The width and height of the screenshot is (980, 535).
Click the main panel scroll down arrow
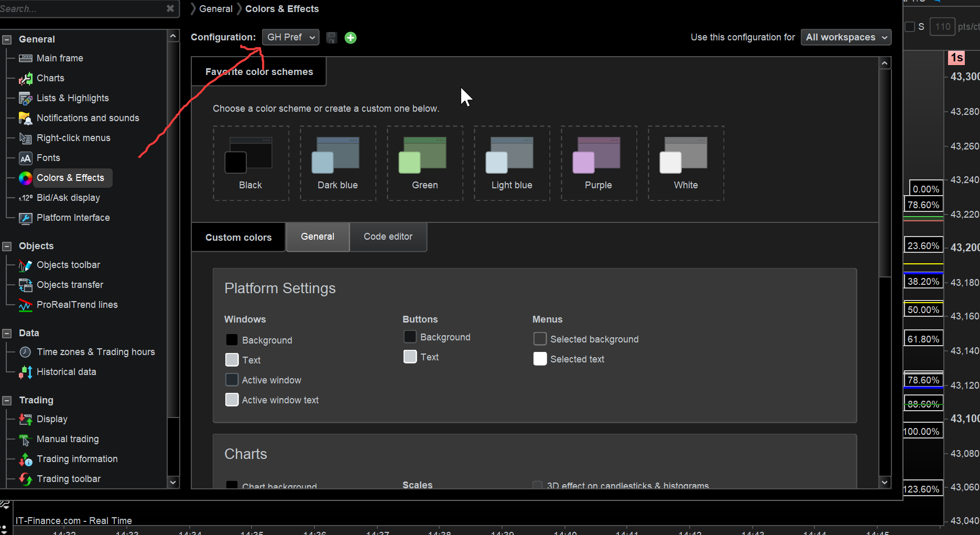(885, 482)
